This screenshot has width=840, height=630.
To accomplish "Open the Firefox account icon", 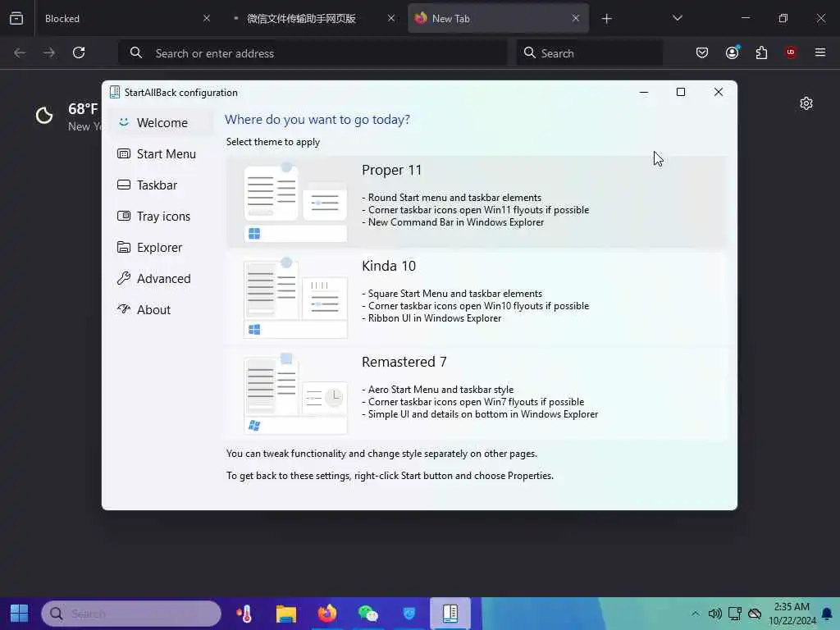I will tap(733, 52).
